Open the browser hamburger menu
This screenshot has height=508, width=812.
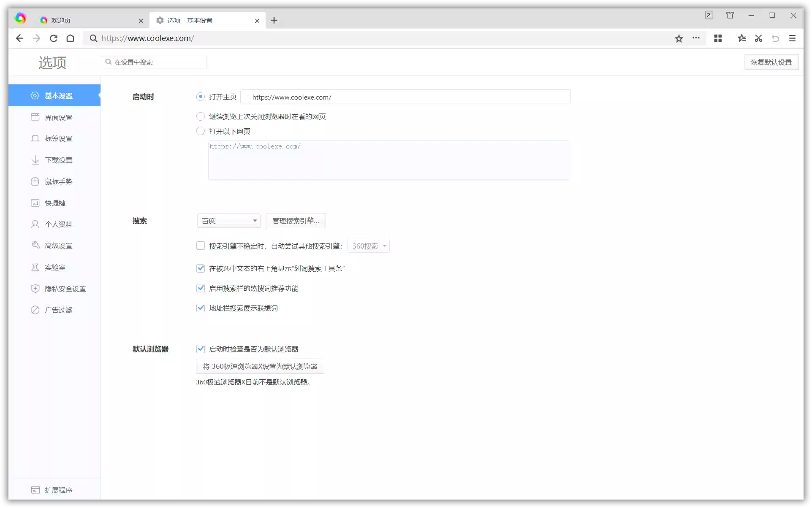(x=793, y=38)
